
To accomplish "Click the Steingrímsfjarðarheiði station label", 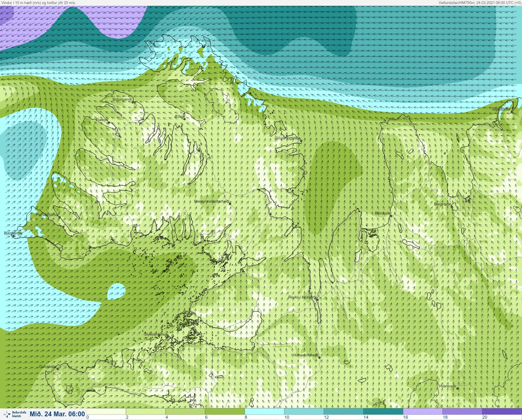I will point(211,201).
